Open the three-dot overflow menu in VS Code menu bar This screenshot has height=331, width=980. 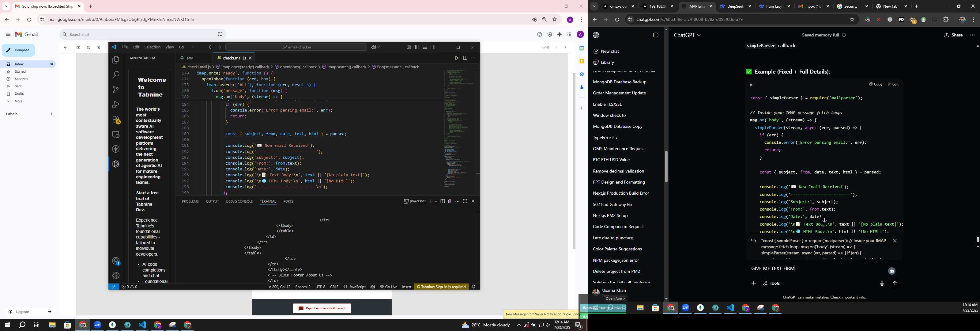[x=193, y=47]
